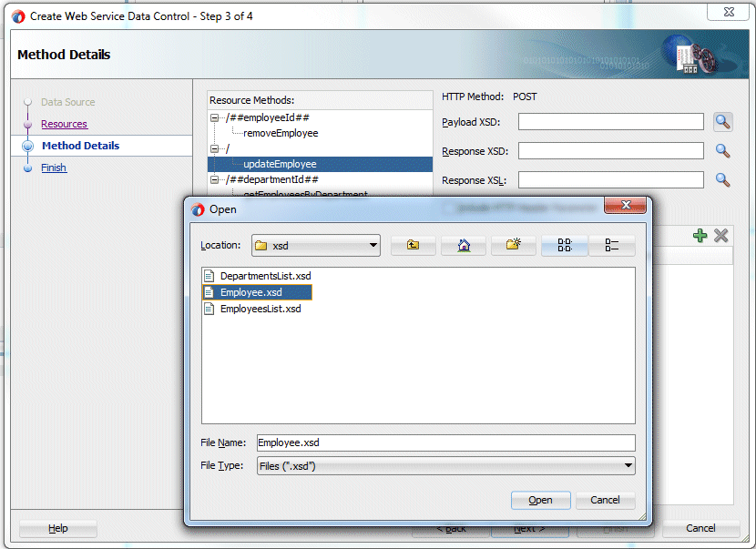
Task: Cancel the Open file dialog
Action: 605,501
